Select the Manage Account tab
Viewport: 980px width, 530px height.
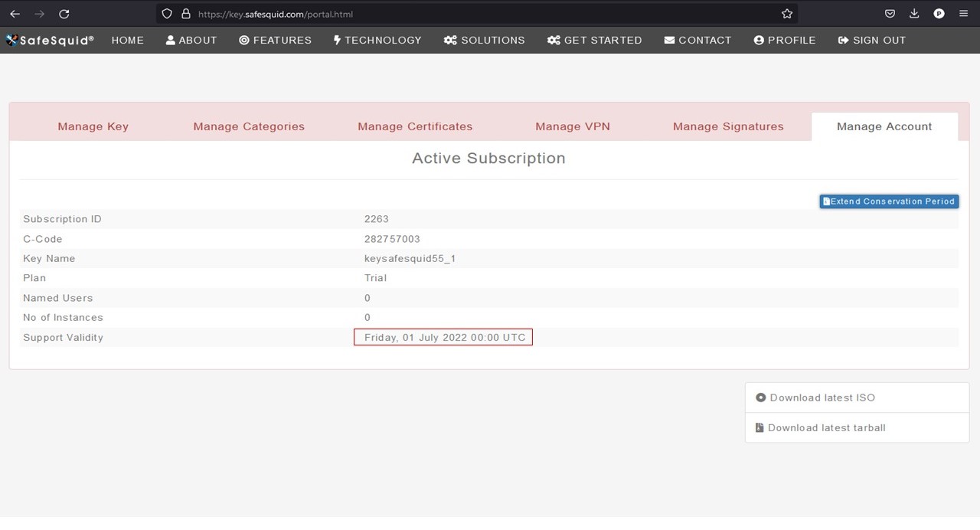pos(884,126)
